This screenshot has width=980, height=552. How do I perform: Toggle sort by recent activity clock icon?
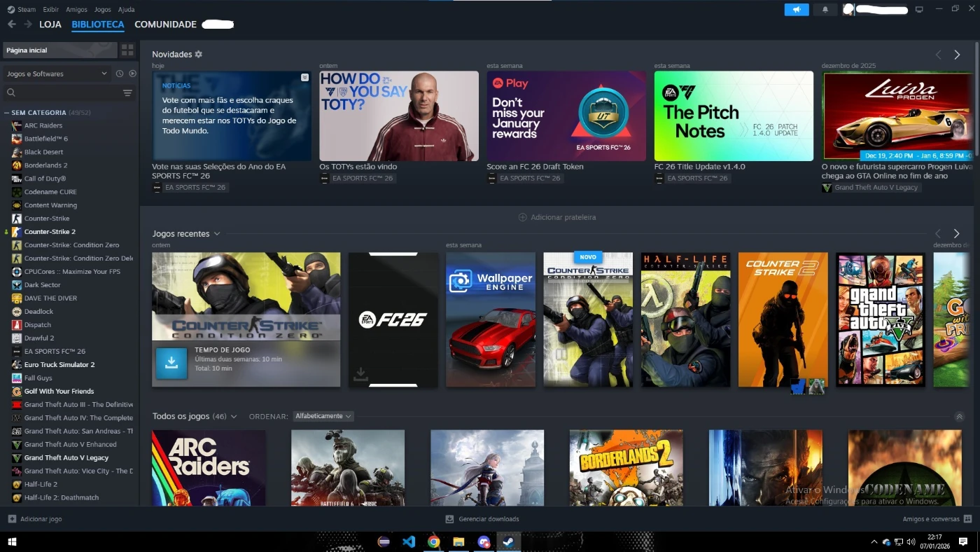click(x=120, y=74)
